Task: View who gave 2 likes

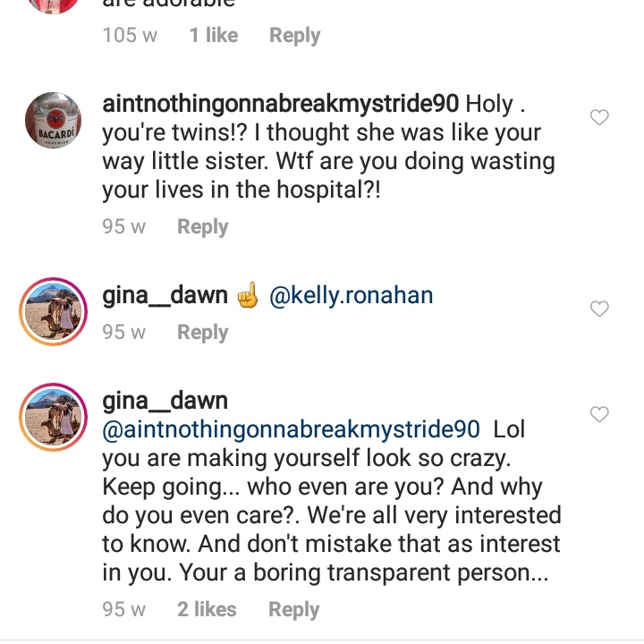Action: click(207, 609)
